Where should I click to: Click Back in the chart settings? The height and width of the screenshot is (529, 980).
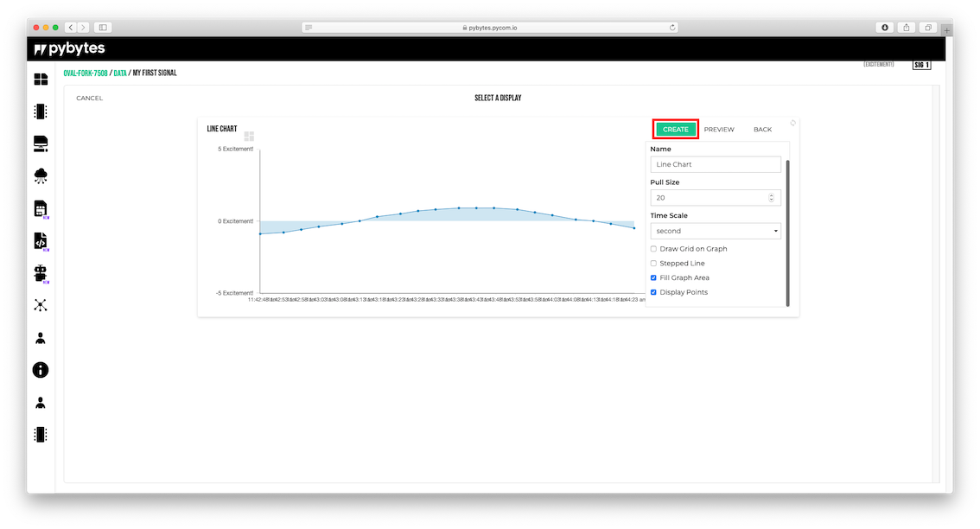tap(762, 130)
